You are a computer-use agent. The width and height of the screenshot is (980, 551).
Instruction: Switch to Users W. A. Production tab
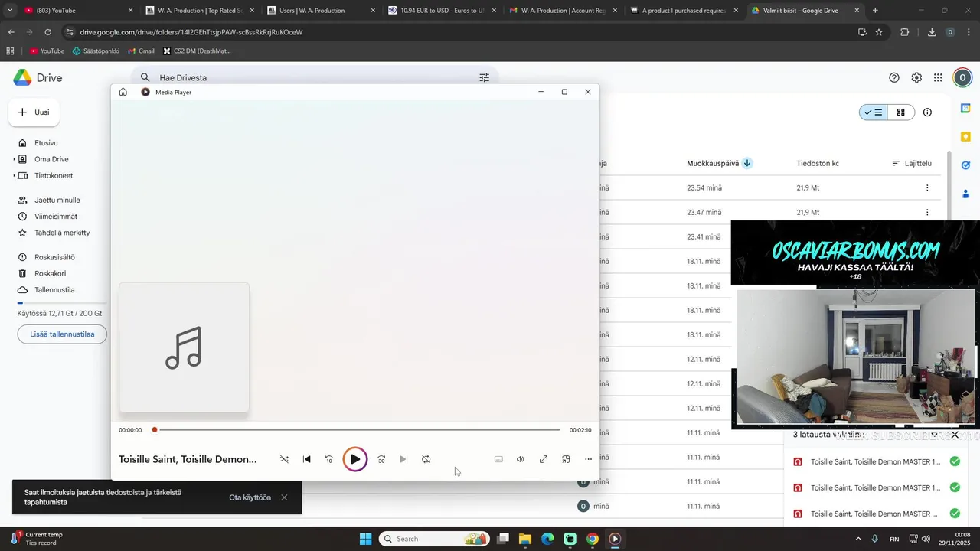click(x=320, y=11)
